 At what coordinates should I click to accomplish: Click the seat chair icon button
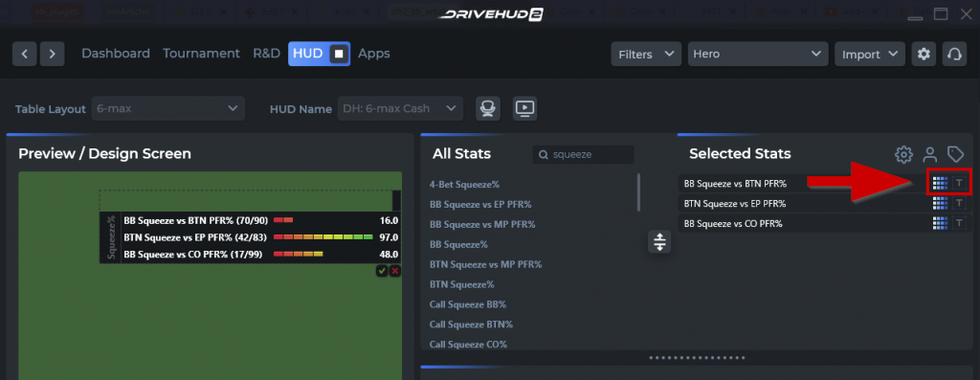tap(487, 109)
